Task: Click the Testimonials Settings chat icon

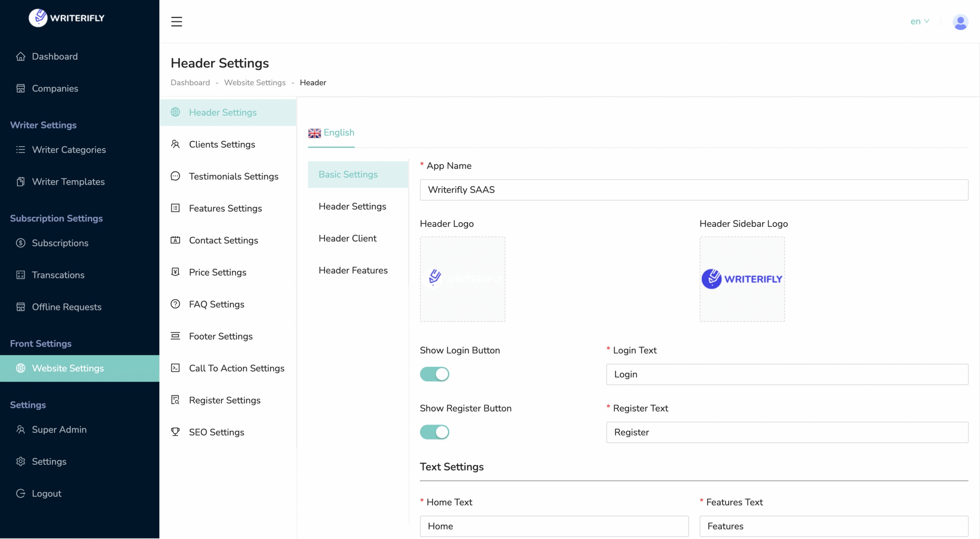Action: 175,176
